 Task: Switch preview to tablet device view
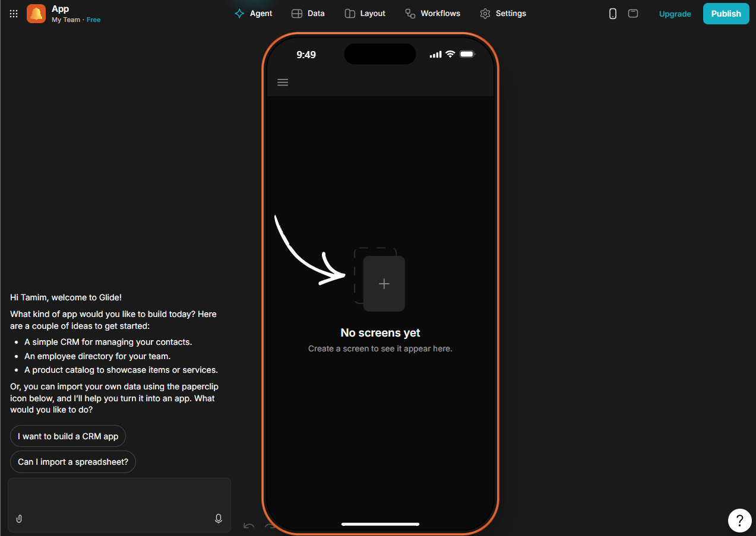[x=633, y=14]
